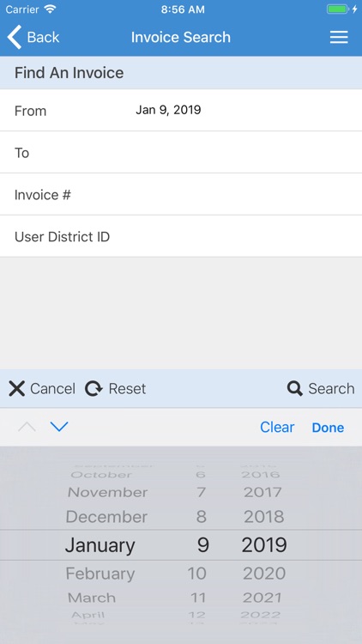This screenshot has width=362, height=644.
Task: Tap Clear to remove the date
Action: [277, 427]
